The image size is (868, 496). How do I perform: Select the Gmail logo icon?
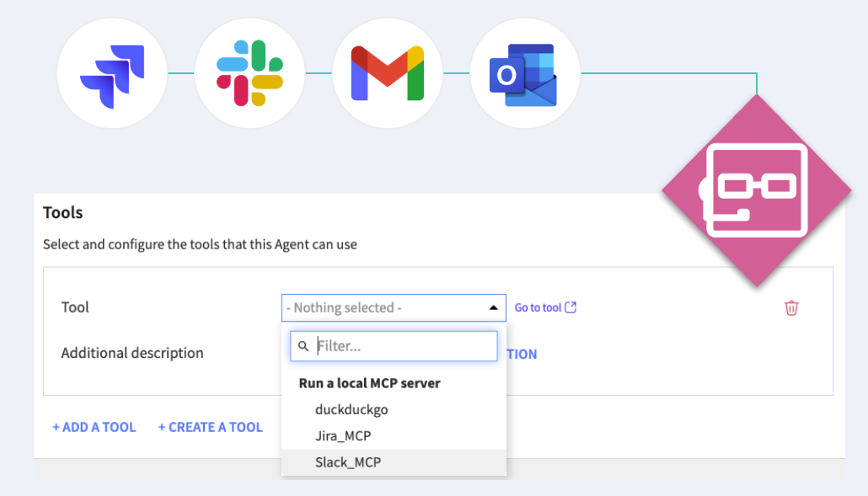point(387,74)
